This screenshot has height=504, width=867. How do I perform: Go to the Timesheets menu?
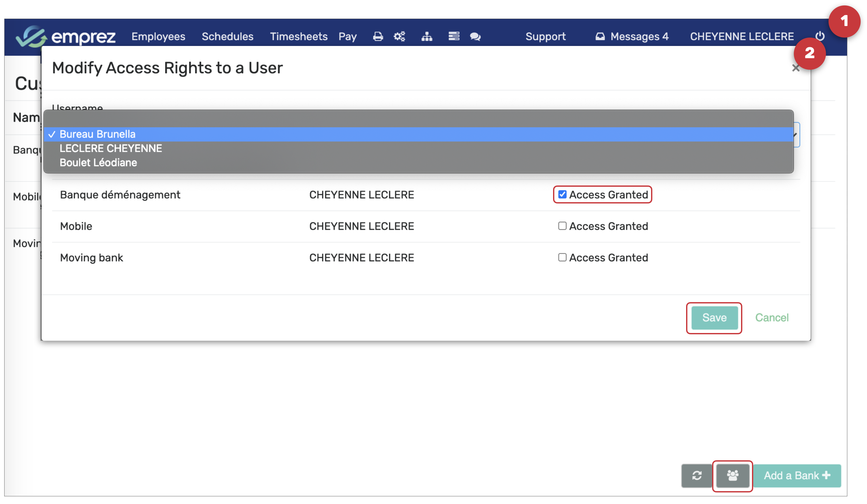[298, 36]
